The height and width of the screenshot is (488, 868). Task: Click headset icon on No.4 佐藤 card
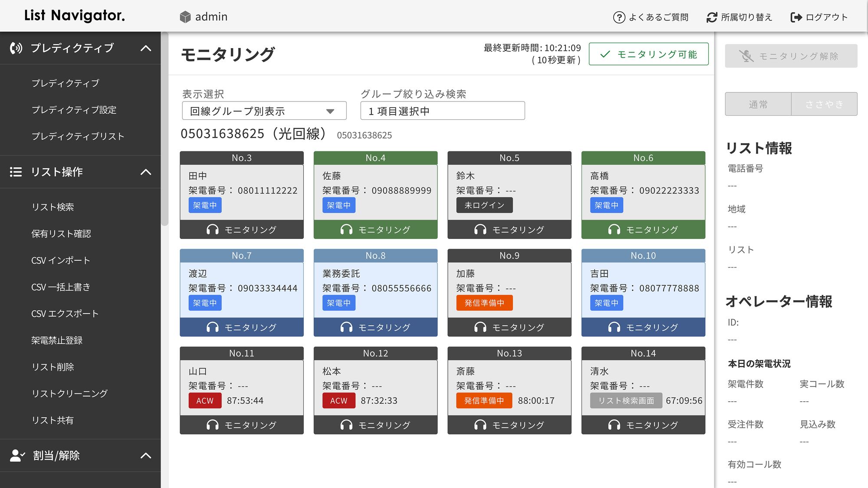pyautogui.click(x=346, y=229)
